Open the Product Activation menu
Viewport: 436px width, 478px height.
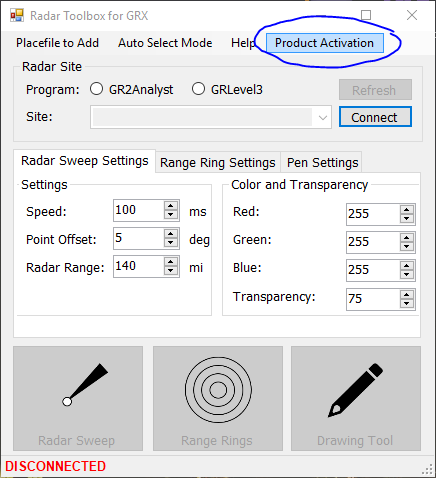pos(325,43)
